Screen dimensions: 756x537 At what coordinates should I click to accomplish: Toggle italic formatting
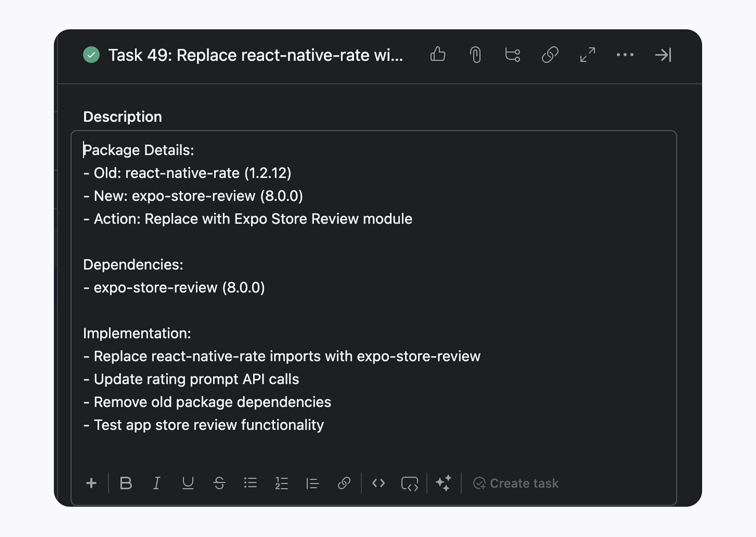[x=157, y=483]
